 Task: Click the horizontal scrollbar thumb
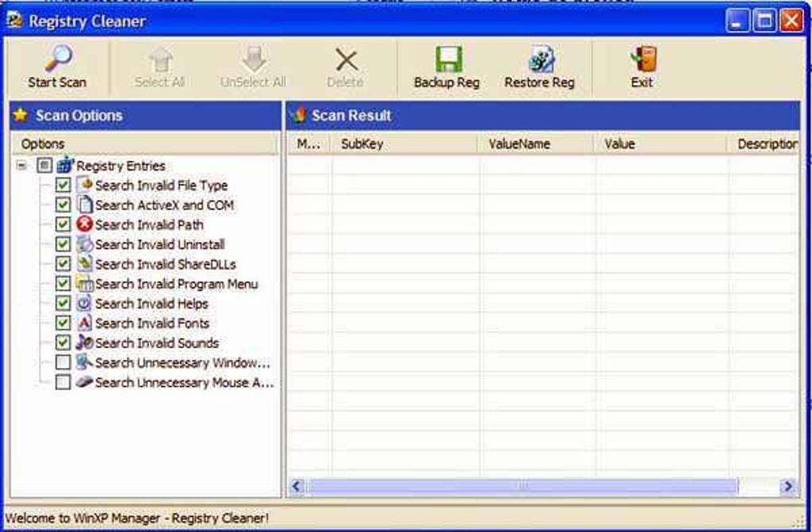coord(523,486)
